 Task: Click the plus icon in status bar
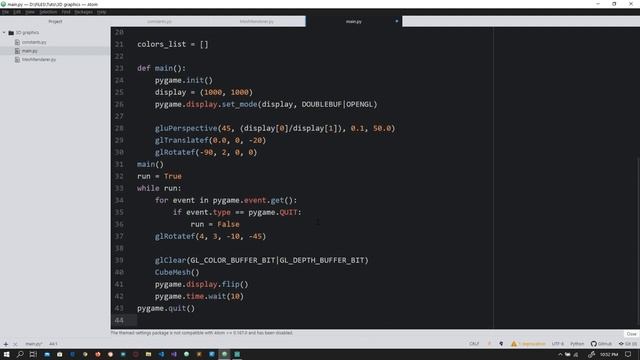tap(6, 344)
